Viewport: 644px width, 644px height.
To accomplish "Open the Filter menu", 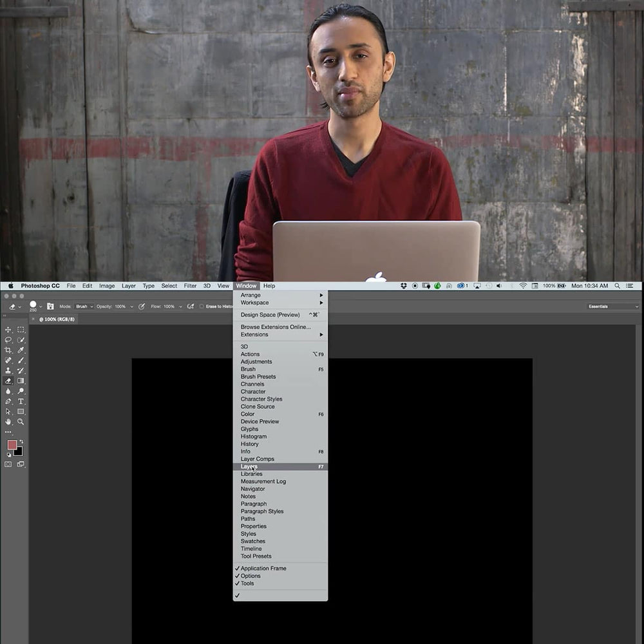I will [190, 285].
